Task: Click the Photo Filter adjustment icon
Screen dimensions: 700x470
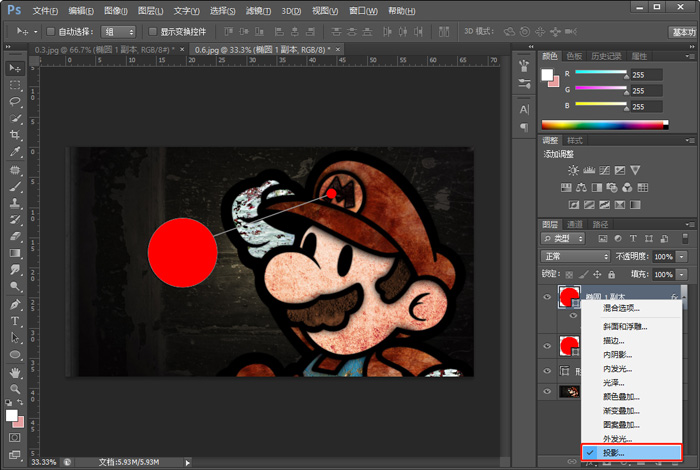Action: [x=612, y=187]
